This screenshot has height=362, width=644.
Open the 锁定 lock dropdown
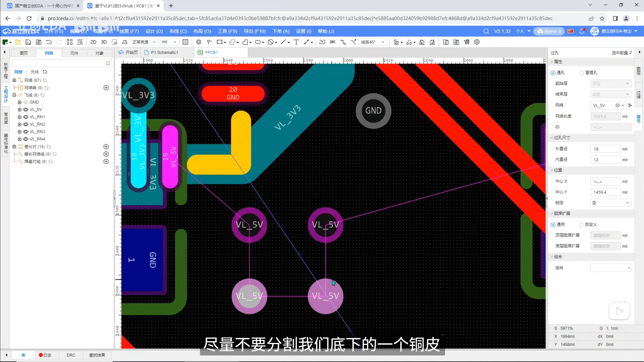click(x=611, y=203)
